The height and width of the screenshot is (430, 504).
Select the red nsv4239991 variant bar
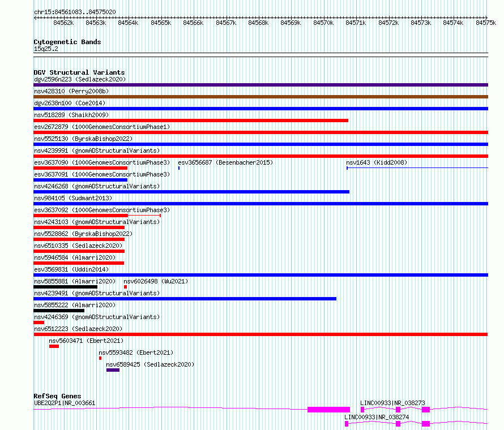pos(260,156)
